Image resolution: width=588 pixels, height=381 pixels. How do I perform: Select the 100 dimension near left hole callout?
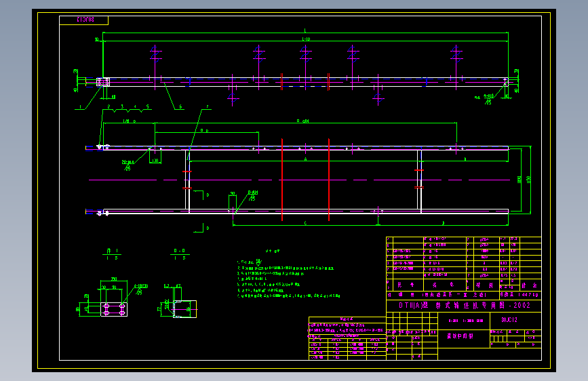pos(155,161)
